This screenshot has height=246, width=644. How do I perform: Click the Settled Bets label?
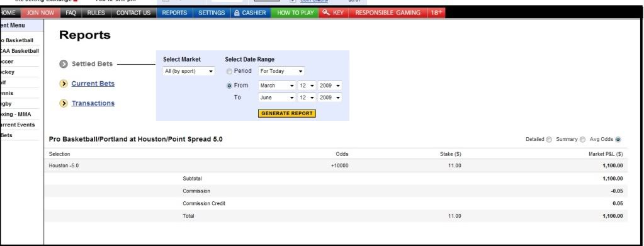tap(92, 64)
